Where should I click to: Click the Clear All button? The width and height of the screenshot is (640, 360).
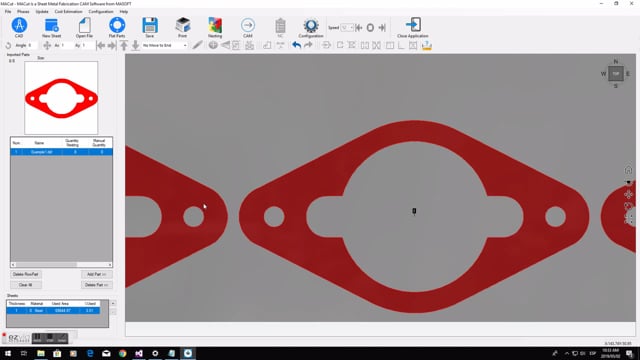[26, 285]
